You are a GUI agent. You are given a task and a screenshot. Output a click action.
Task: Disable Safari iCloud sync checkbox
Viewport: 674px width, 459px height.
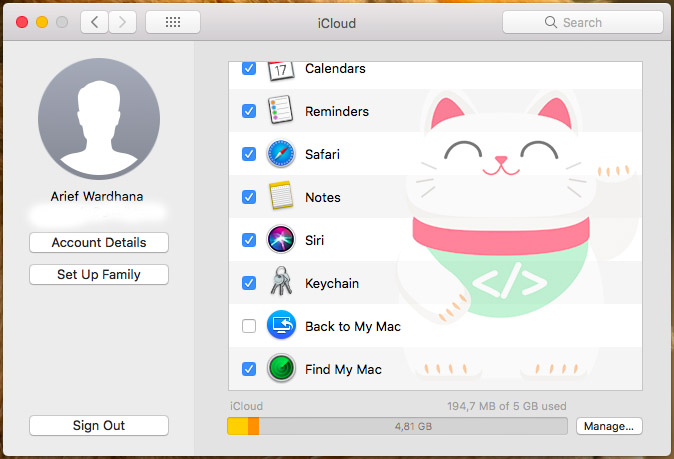pyautogui.click(x=249, y=154)
